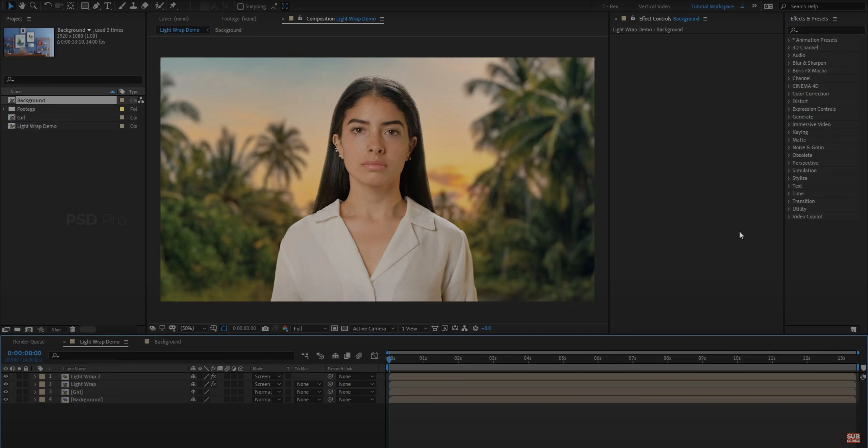Click Effects & Presets search field

point(826,30)
